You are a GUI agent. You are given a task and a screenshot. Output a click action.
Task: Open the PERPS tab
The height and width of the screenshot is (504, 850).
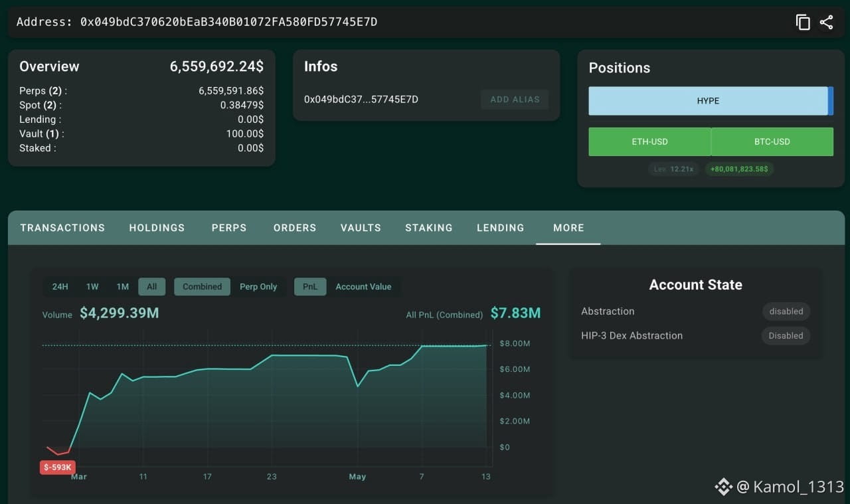coord(229,228)
